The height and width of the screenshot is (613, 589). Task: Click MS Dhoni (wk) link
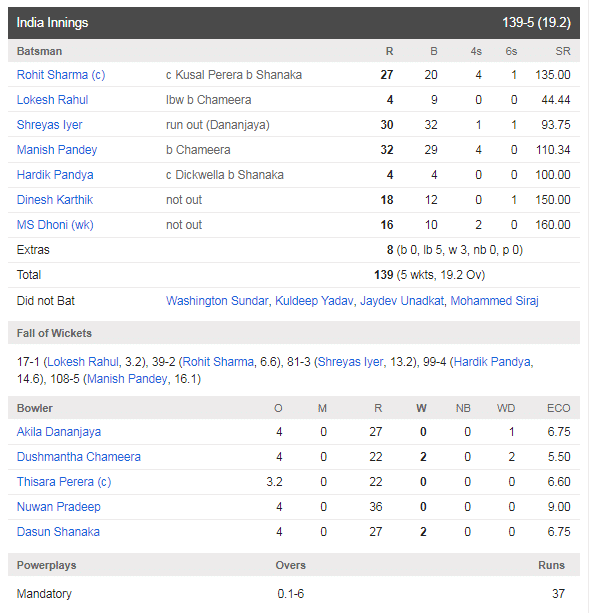coord(55,225)
